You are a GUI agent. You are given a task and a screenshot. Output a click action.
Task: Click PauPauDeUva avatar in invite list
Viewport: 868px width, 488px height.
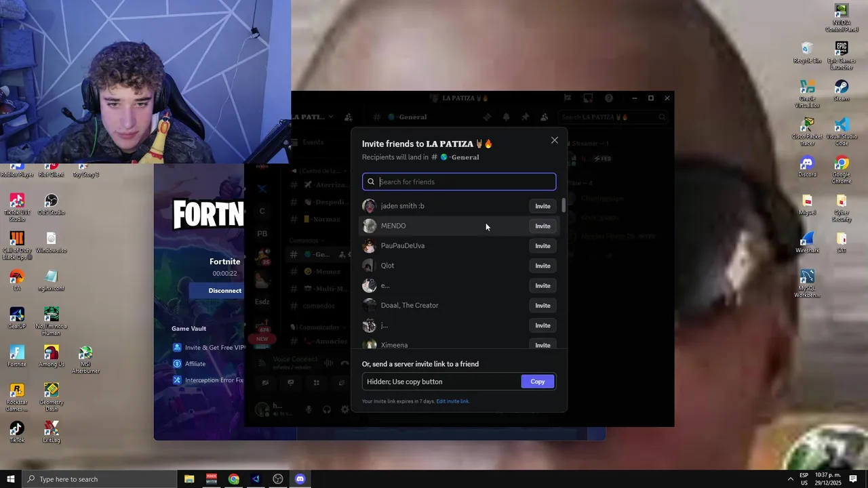coord(369,246)
